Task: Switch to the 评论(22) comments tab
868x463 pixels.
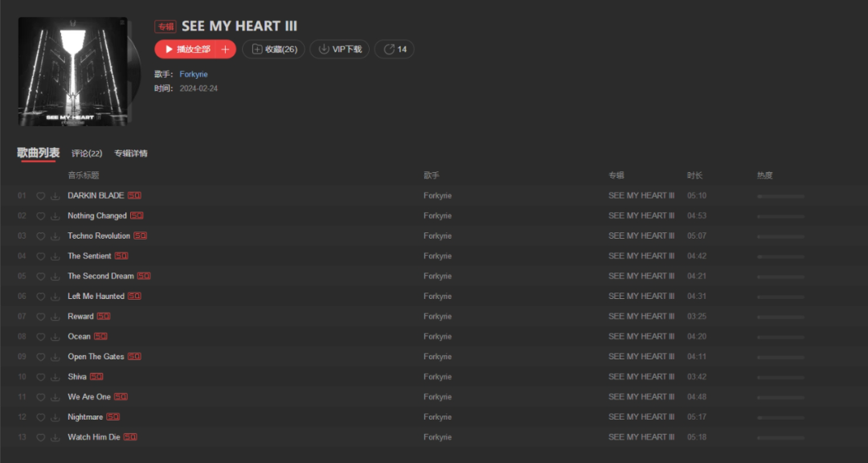Action: [x=87, y=154]
